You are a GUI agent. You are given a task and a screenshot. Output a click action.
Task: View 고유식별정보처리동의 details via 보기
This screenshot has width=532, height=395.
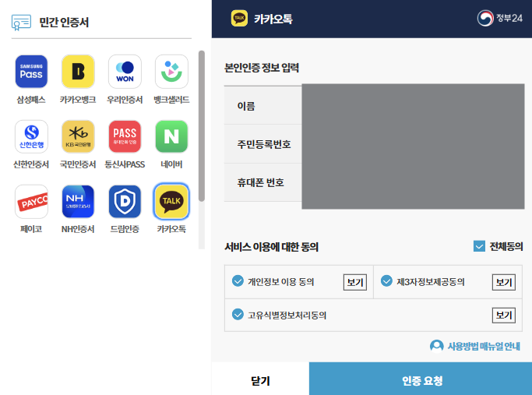click(x=504, y=316)
